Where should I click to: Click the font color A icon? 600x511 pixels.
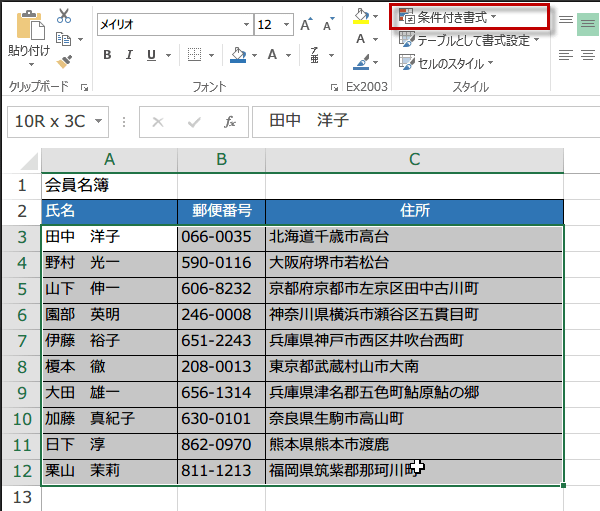point(273,55)
